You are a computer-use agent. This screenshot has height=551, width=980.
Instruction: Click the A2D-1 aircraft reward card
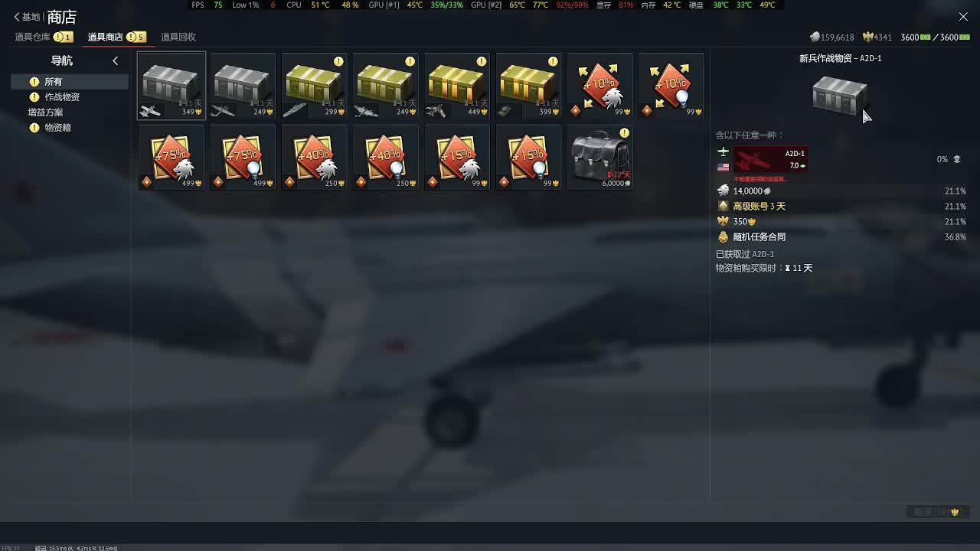[770, 159]
